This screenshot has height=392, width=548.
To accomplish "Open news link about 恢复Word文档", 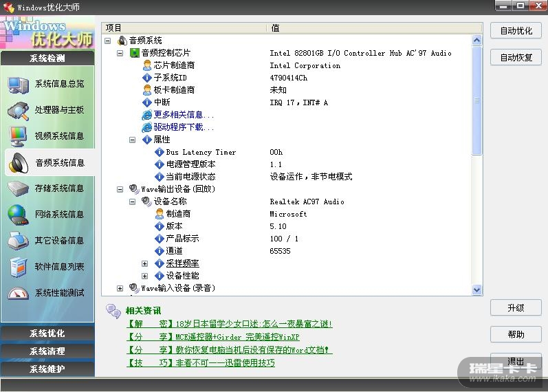I will tap(229, 349).
